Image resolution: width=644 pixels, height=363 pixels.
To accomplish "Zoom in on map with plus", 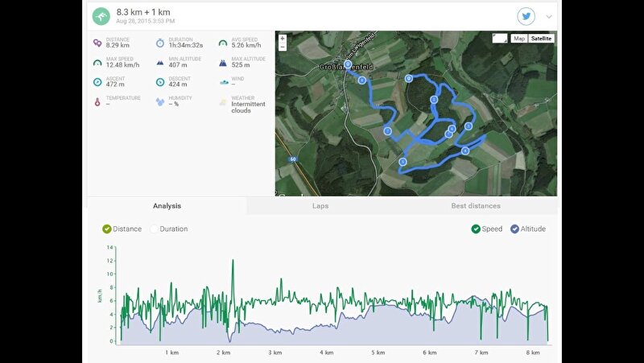I will tap(283, 39).
